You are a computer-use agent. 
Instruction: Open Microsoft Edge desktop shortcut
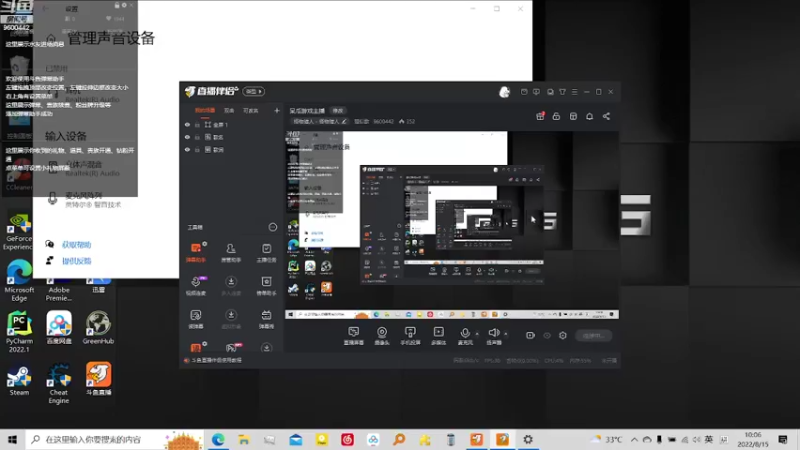19,281
